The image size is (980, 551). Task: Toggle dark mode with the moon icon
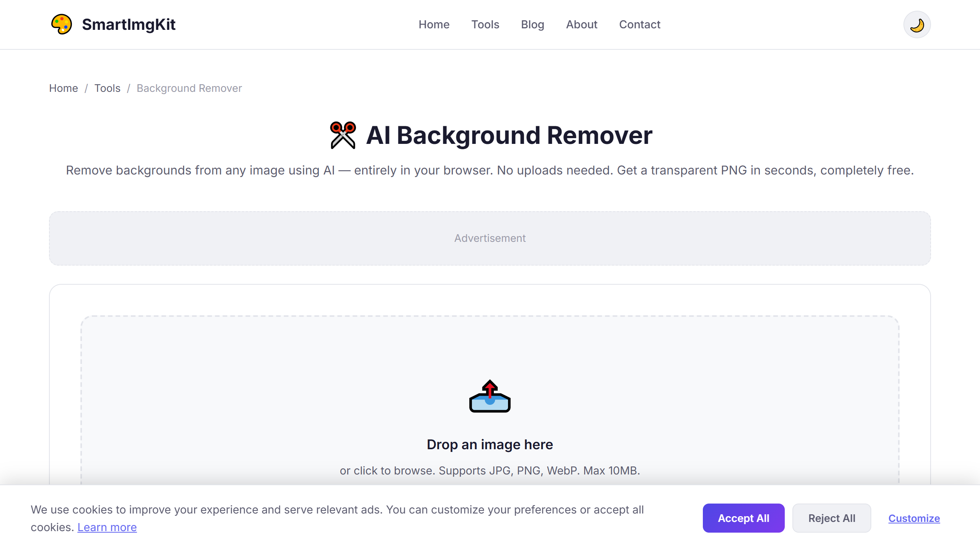pos(917,24)
